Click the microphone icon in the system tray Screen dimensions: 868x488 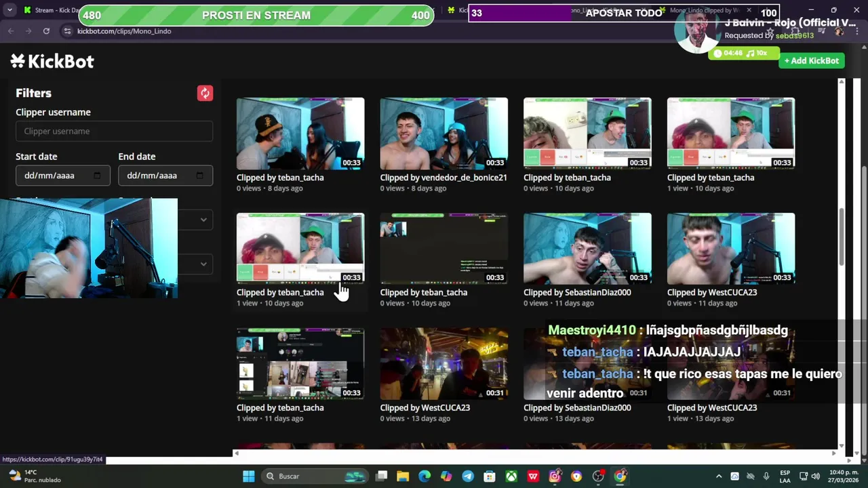(766, 476)
